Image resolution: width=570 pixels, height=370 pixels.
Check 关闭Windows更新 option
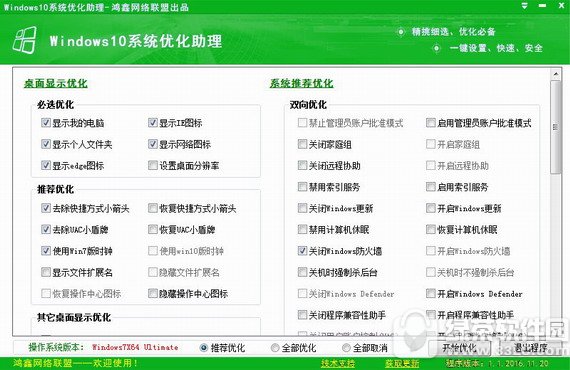coord(302,208)
